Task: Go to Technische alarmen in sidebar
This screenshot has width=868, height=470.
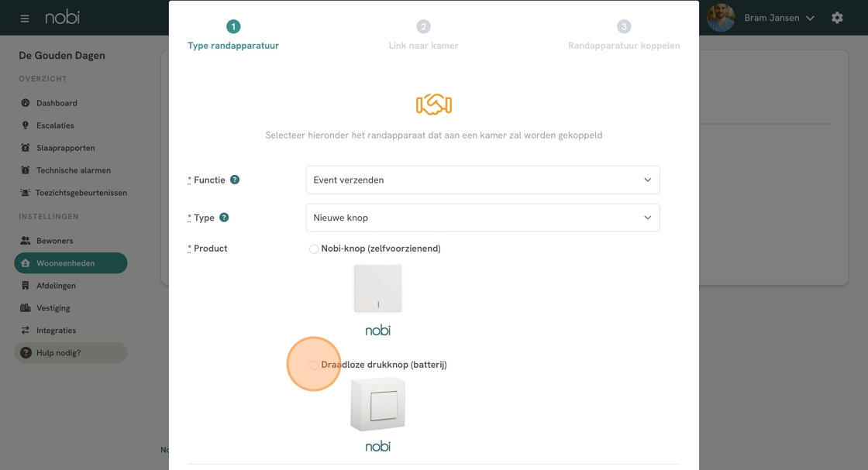Action: (x=73, y=170)
